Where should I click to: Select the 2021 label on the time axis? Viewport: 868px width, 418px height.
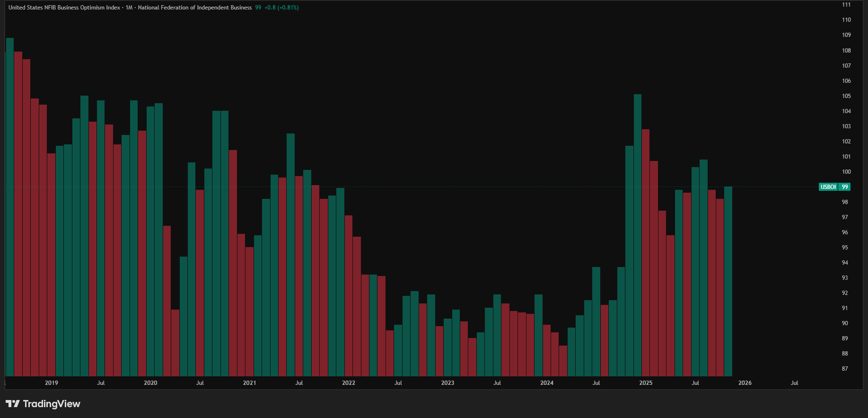[x=249, y=383]
